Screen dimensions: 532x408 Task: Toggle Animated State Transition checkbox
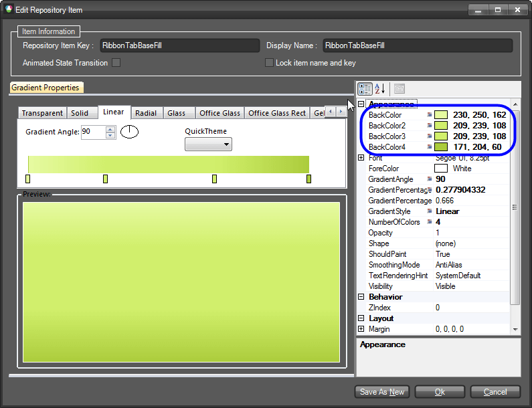(116, 63)
